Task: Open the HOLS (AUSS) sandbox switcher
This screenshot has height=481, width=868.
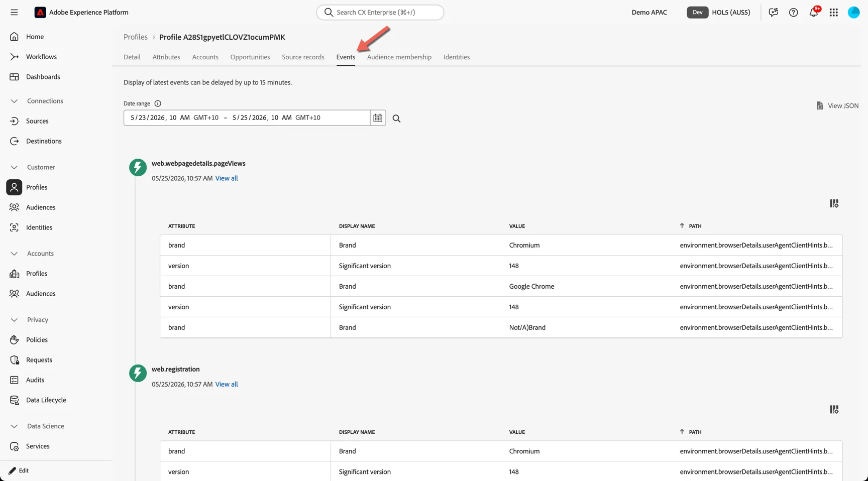Action: pos(719,12)
